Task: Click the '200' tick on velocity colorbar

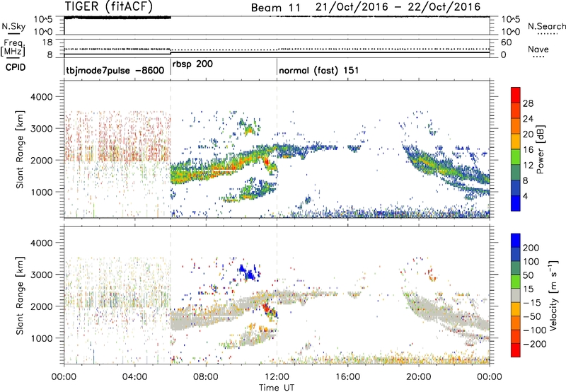Action: tap(531, 248)
